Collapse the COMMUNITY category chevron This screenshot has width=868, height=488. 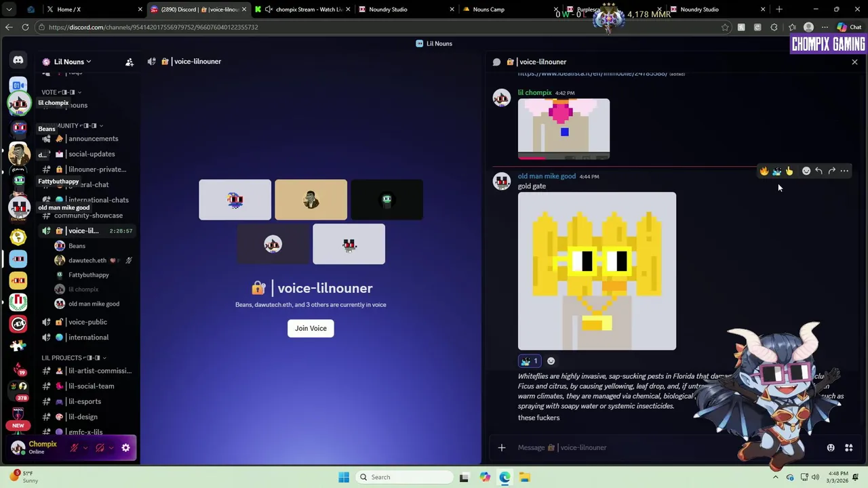pos(101,125)
